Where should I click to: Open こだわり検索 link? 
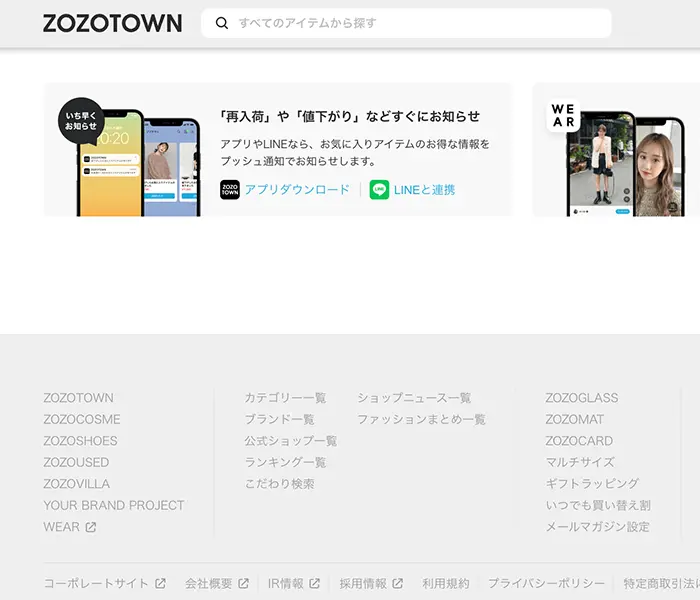click(x=279, y=483)
